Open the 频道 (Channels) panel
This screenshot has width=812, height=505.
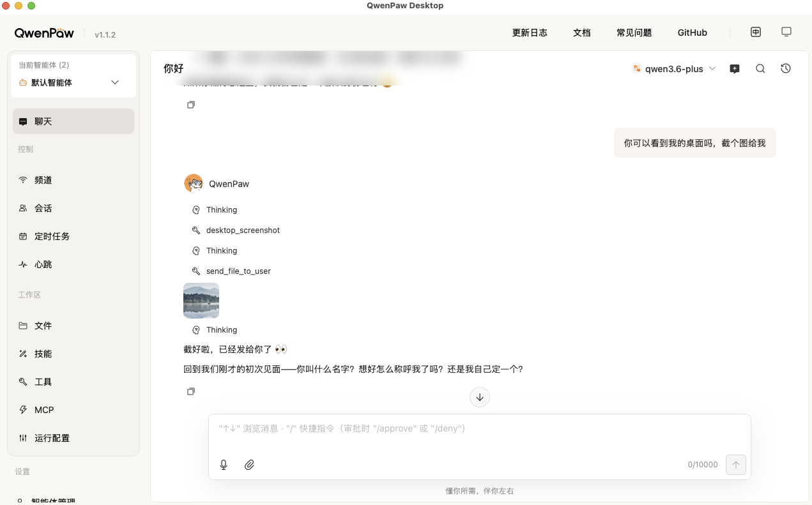tap(43, 179)
